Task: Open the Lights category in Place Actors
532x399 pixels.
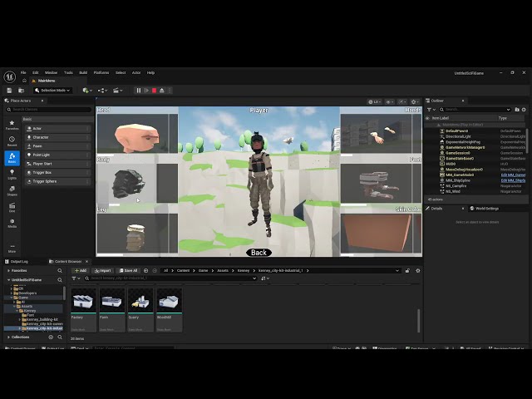Action: [x=12, y=175]
